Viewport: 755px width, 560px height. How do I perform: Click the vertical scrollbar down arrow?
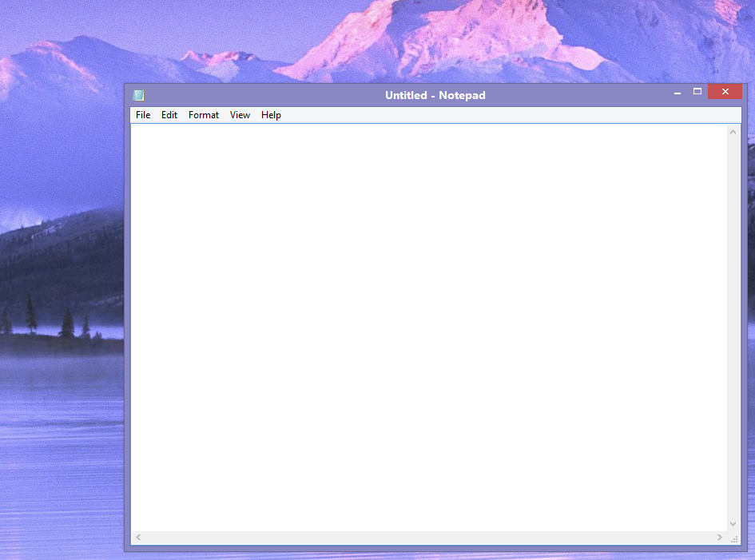click(733, 524)
